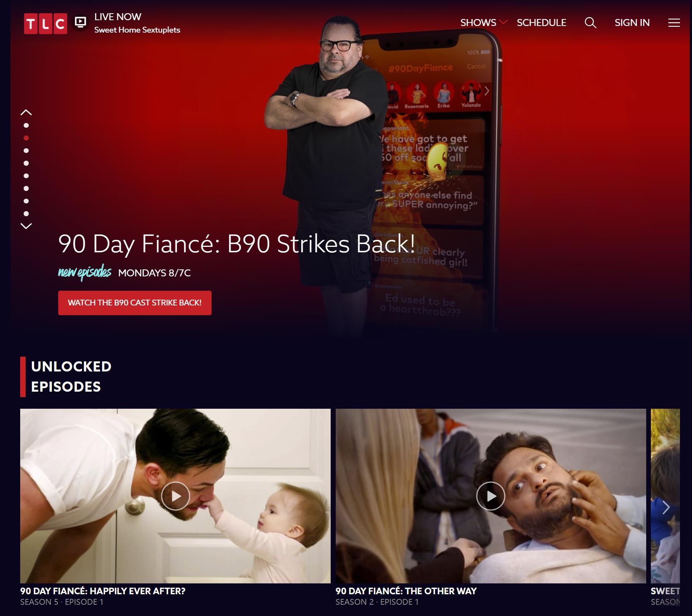
Task: Select the currently active red carousel dot
Action: coord(26,138)
